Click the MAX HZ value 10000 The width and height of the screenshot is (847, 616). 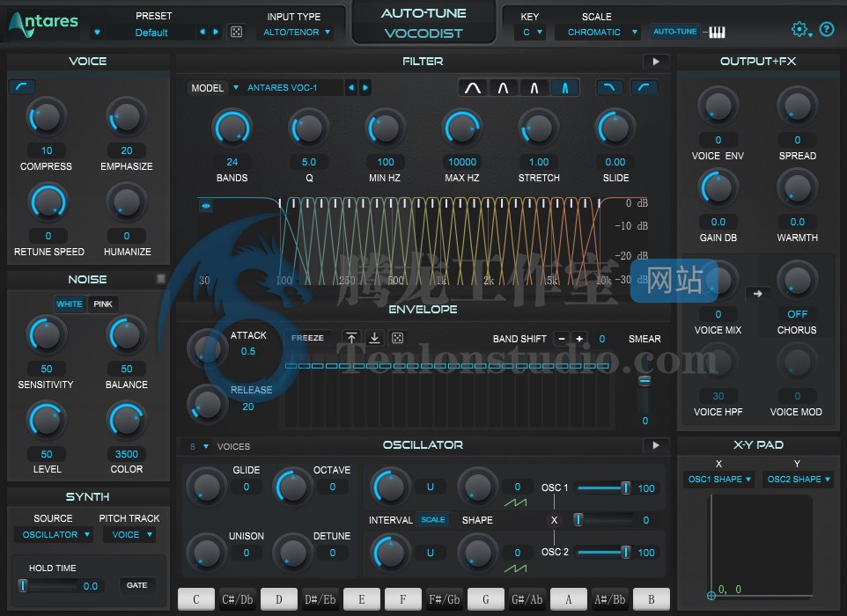[x=462, y=162]
